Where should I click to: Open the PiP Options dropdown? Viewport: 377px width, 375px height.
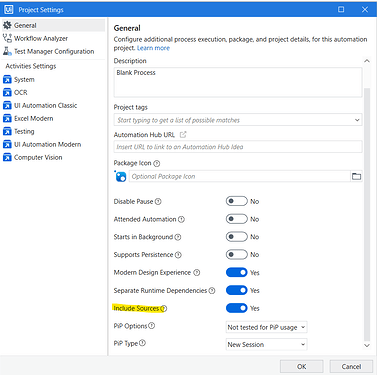(x=266, y=327)
